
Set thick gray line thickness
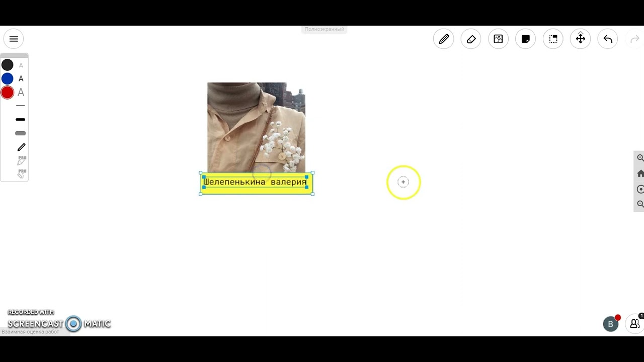click(20, 133)
